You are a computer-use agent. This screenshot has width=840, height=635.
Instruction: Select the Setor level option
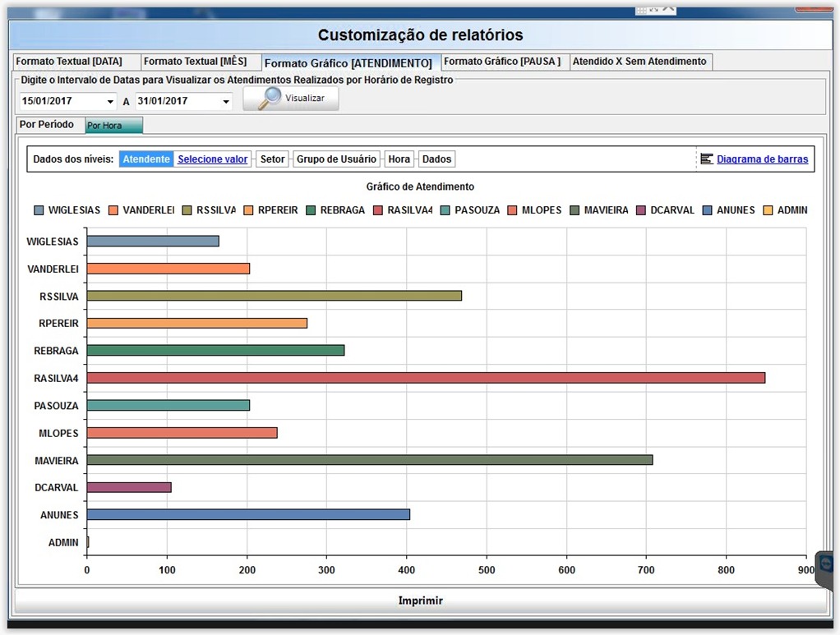272,159
